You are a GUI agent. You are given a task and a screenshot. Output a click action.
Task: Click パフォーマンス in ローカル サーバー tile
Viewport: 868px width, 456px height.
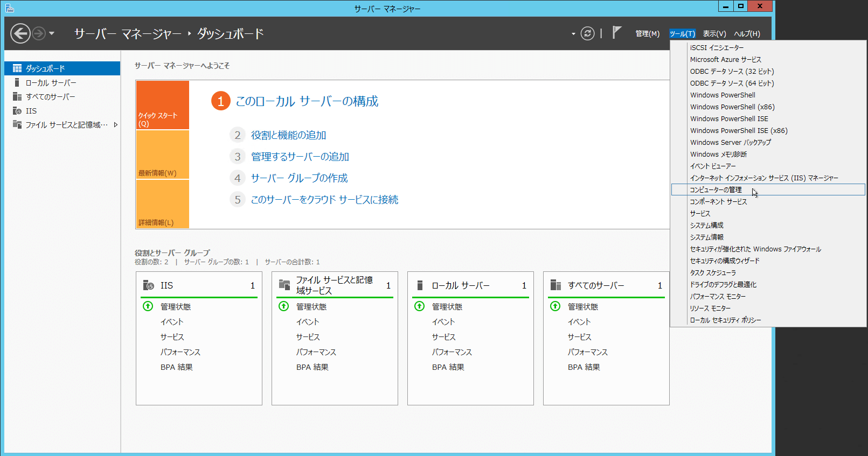point(452,352)
